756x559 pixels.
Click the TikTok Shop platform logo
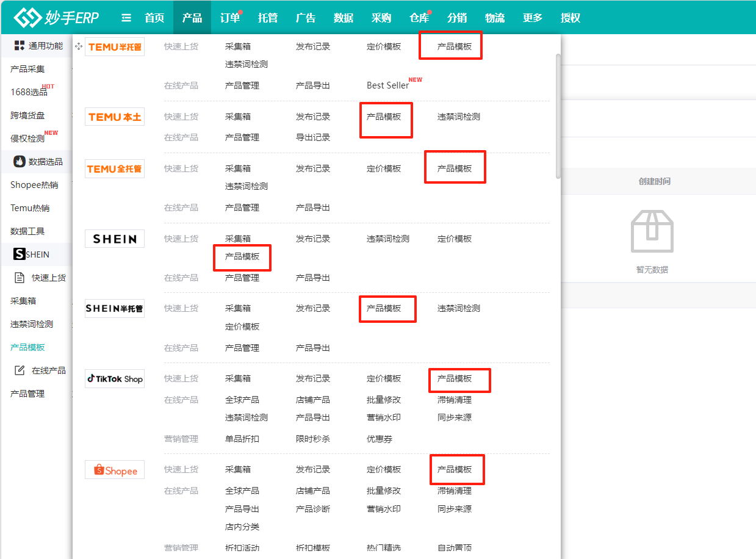[115, 378]
